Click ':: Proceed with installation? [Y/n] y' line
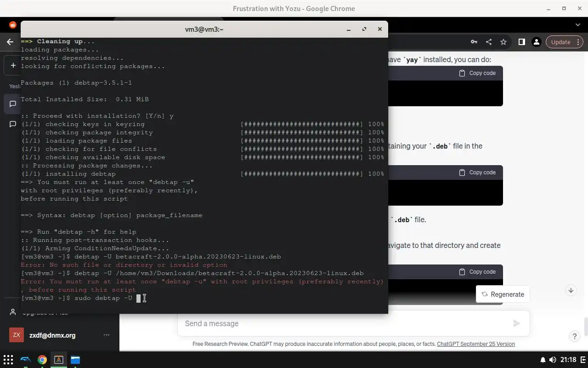This screenshot has width=588, height=368. (x=97, y=116)
